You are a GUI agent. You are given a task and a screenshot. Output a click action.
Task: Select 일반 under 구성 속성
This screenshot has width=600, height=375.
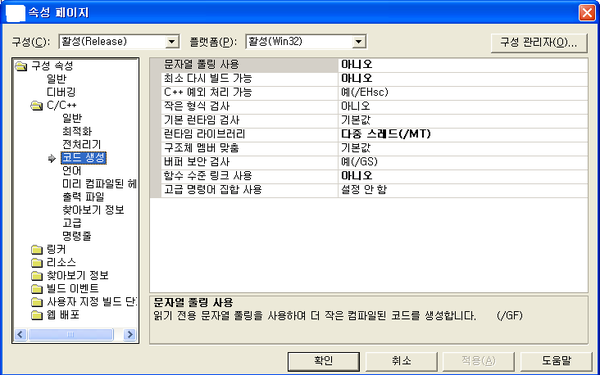point(56,79)
